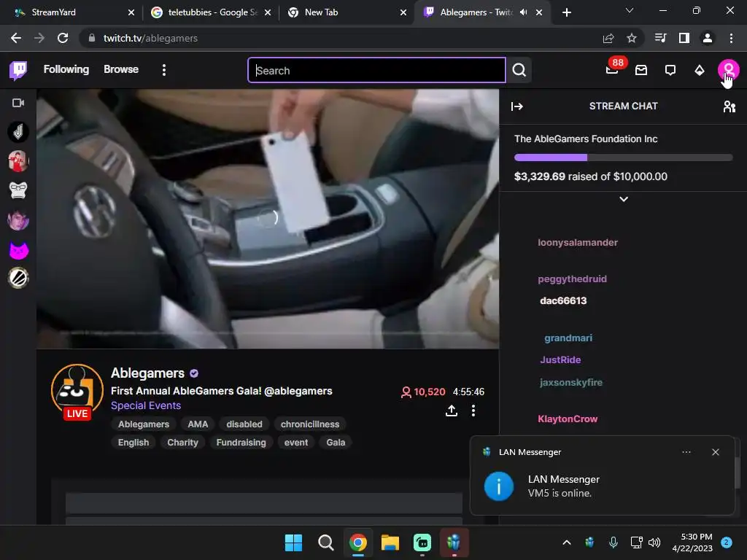Select the Fundraising tag
This screenshot has height=560, width=747.
pos(241,443)
